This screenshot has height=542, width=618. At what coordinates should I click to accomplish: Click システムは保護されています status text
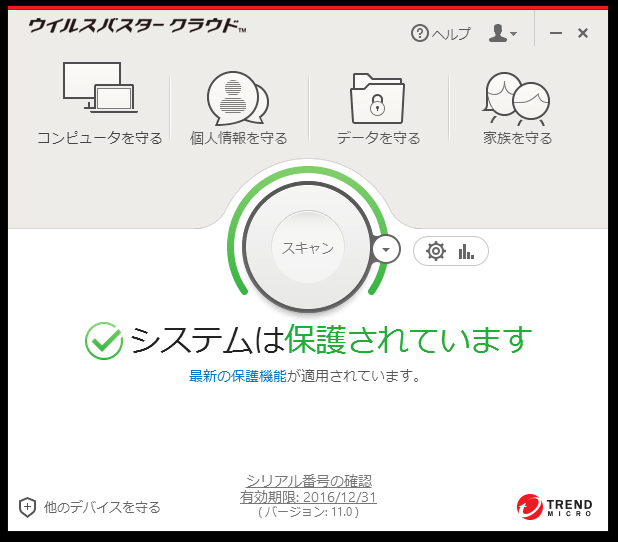[330, 340]
